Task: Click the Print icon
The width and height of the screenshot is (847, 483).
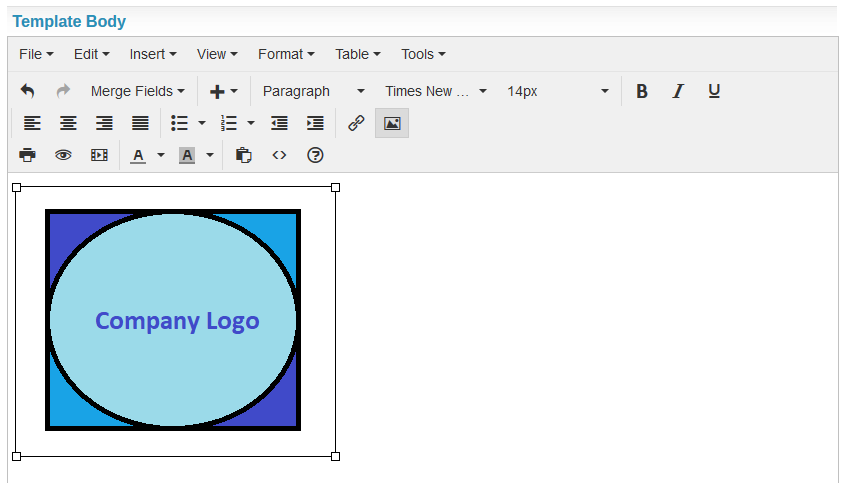Action: point(28,155)
